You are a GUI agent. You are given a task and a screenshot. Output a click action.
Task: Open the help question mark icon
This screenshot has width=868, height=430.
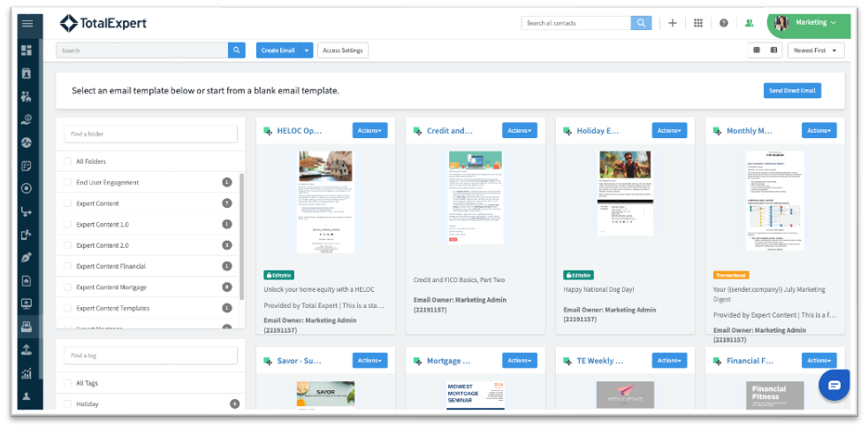[724, 23]
